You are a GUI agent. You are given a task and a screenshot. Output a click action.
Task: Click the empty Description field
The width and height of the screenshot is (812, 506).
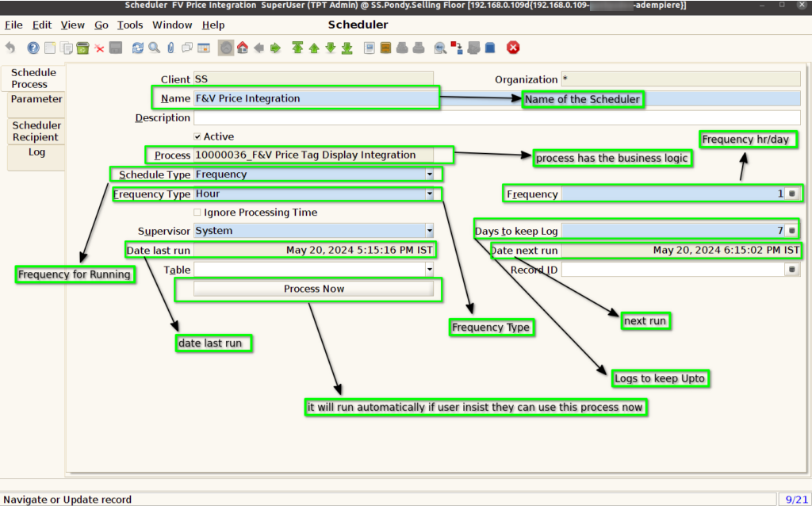497,118
